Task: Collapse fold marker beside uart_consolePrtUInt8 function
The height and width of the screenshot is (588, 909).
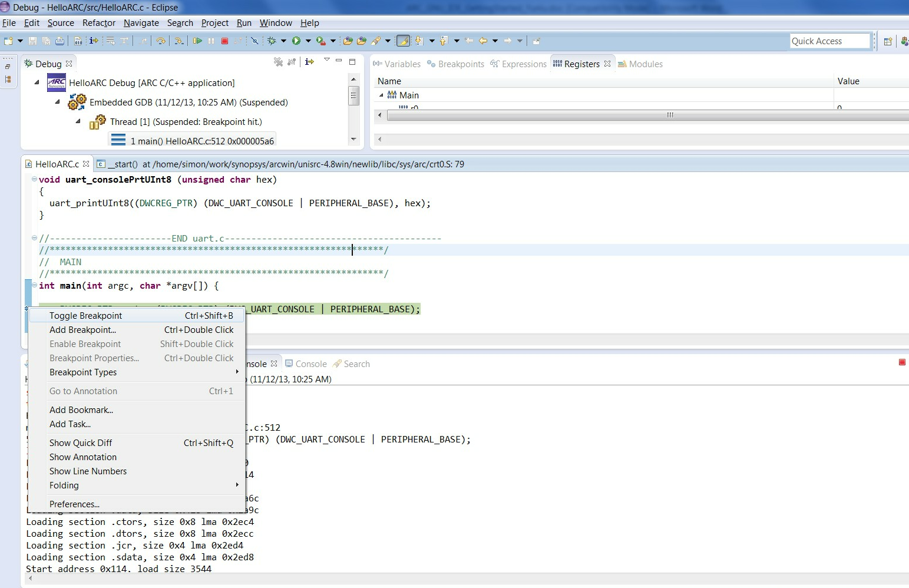Action: [34, 179]
